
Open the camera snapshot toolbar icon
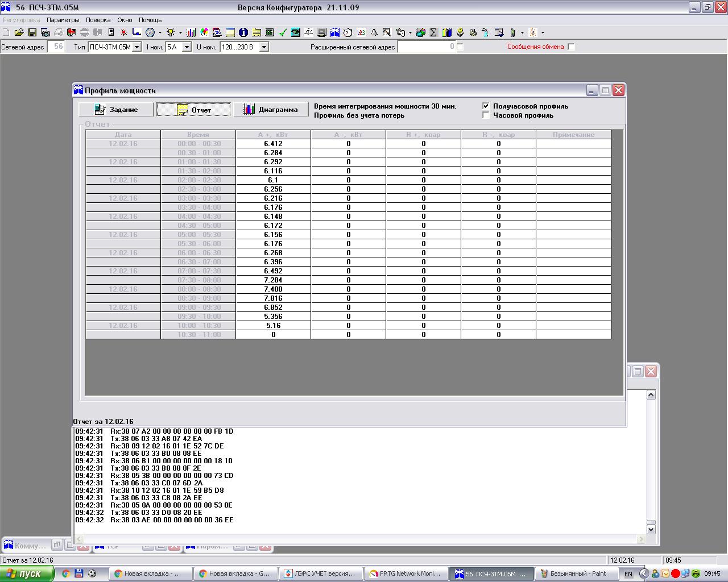[x=45, y=32]
